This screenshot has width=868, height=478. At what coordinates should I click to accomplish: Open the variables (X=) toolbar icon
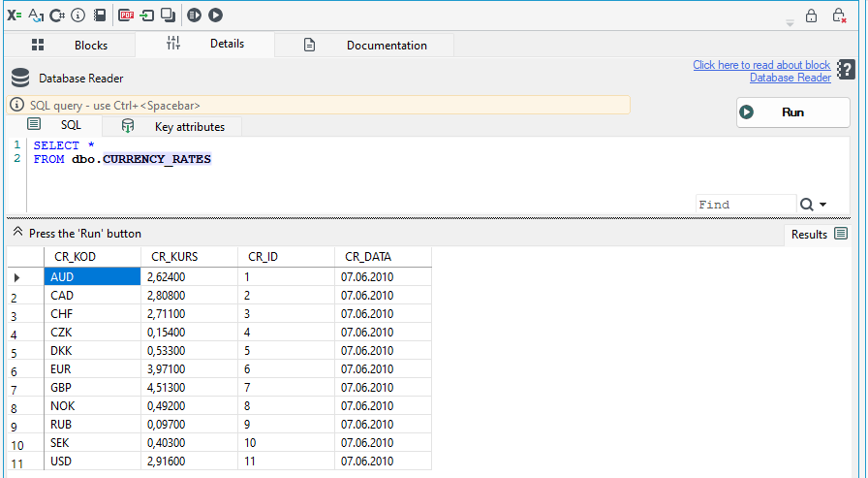pyautogui.click(x=14, y=16)
